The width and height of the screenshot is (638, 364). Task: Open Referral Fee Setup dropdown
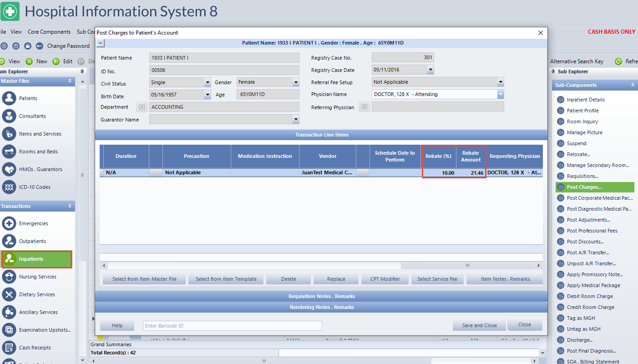501,82
